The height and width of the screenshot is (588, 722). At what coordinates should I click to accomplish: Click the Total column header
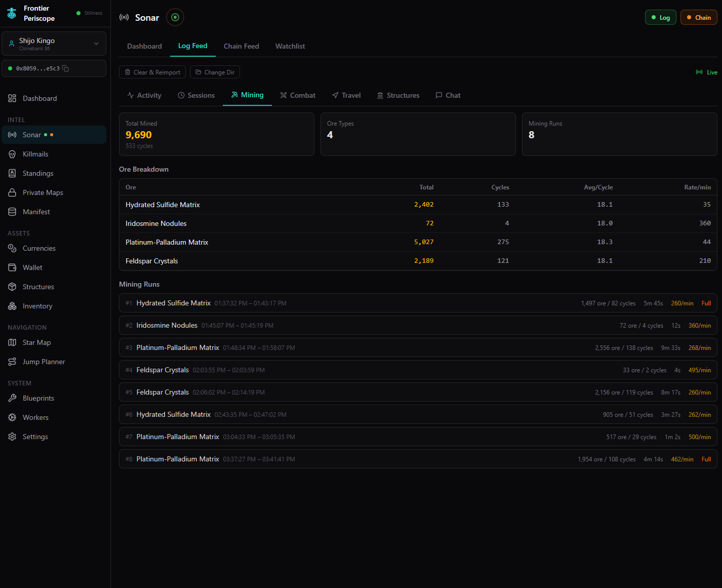(426, 187)
